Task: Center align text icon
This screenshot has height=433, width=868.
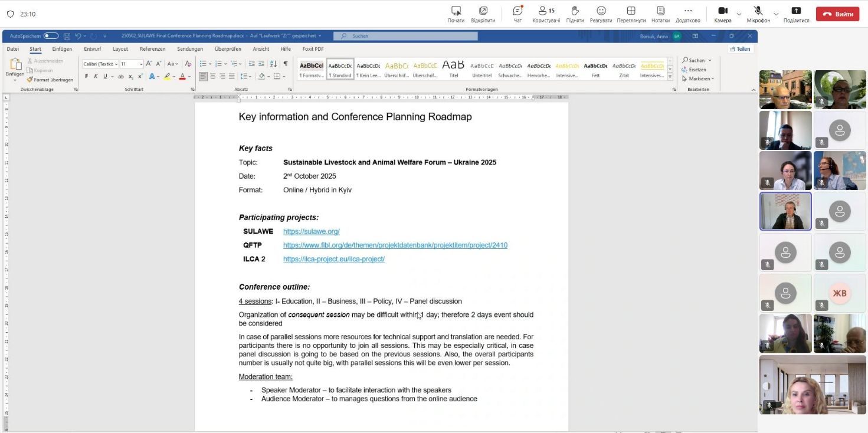Action: pyautogui.click(x=213, y=76)
